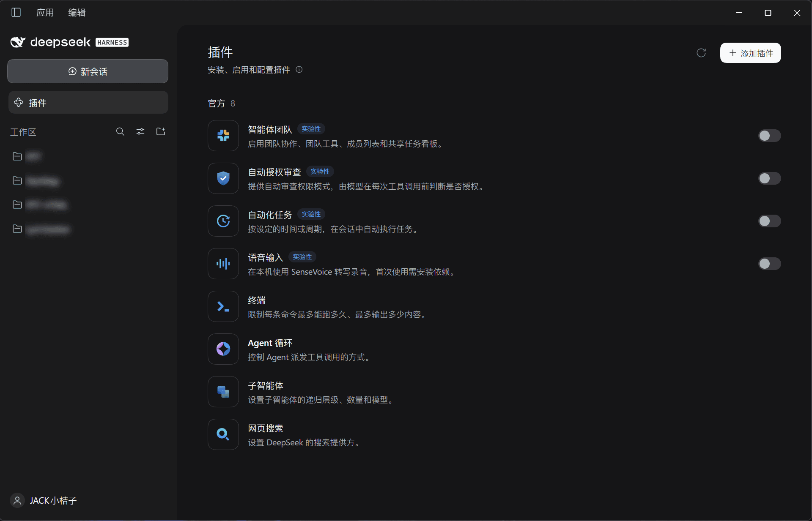Open the 应用 menu
812x521 pixels.
tap(45, 13)
